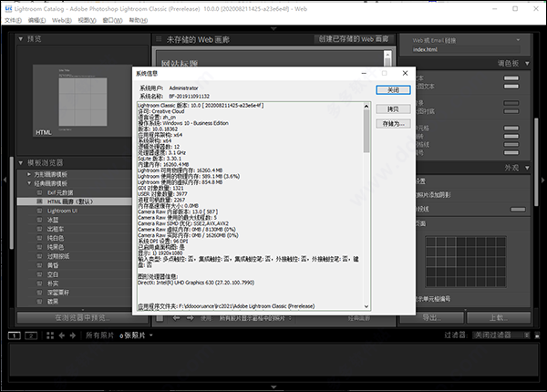The height and width of the screenshot is (392, 547).
Task: Open the 窗口(W) menu
Action: 112,20
